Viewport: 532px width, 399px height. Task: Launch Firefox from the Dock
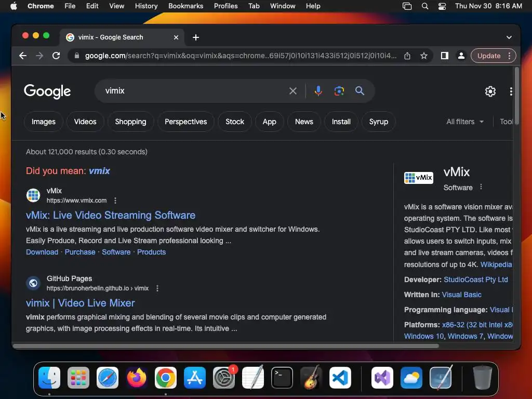[137, 378]
